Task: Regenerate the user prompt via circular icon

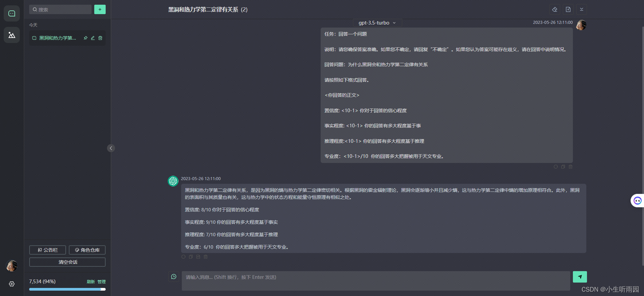Action: pos(556,167)
